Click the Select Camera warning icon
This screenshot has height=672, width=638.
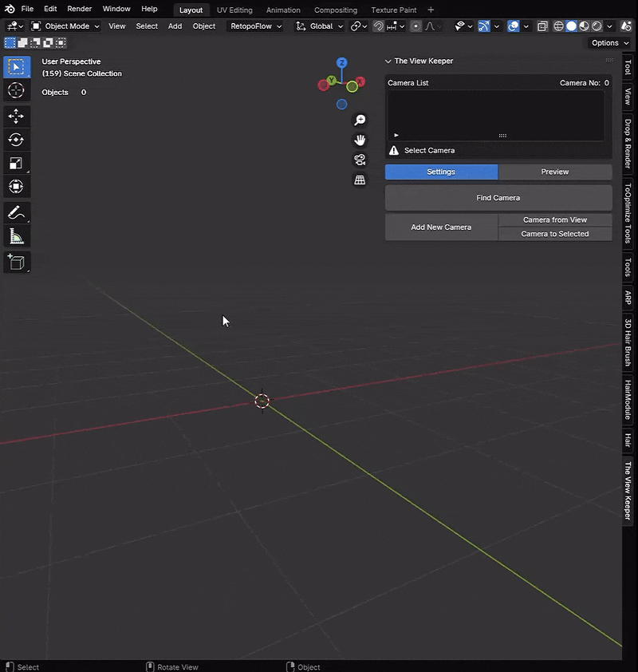coord(394,150)
